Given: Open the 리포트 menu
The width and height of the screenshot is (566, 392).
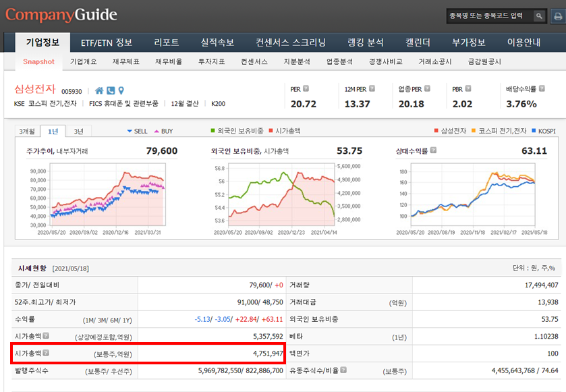Looking at the screenshot, I should pos(167,43).
